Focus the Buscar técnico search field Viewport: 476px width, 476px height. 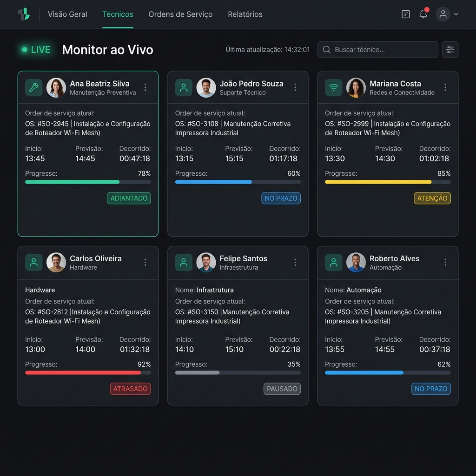coord(377,49)
